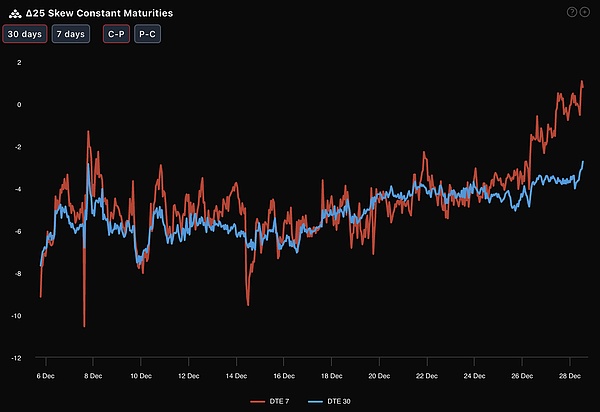Click the 0 value on the y-axis
This screenshot has width=600, height=412.
click(19, 104)
